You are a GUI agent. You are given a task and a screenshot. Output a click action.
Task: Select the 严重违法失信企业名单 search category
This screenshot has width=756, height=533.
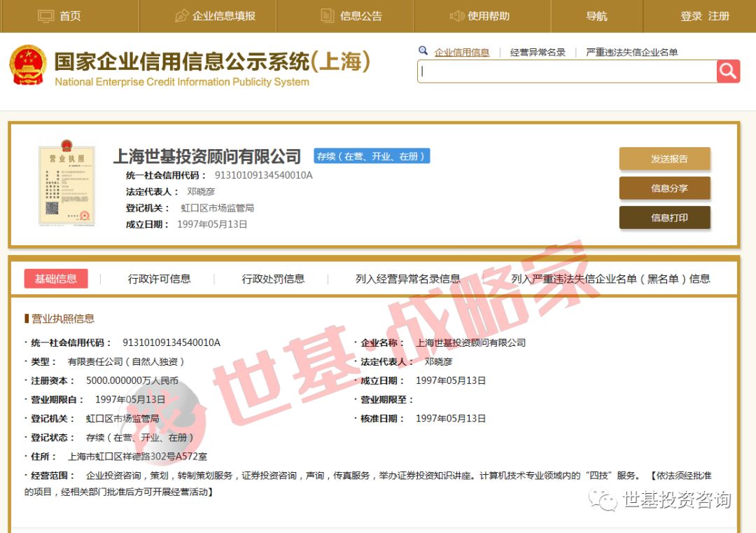[631, 52]
